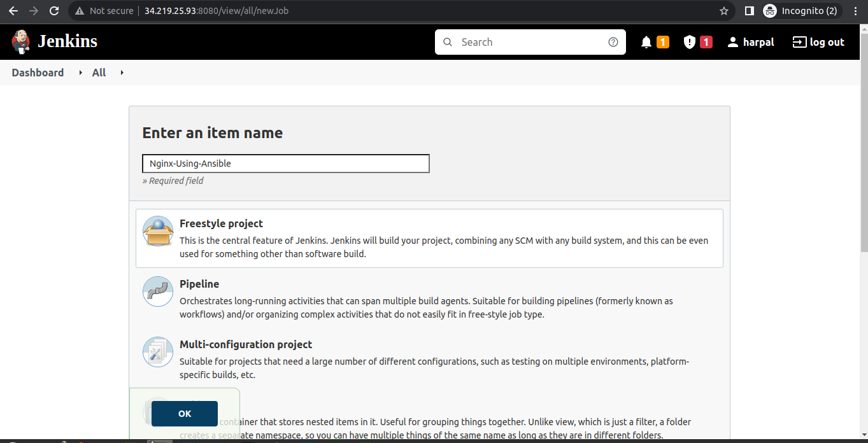Screen dimensions: 868x443
Task: Open the All breadcrumb view
Action: 99,73
